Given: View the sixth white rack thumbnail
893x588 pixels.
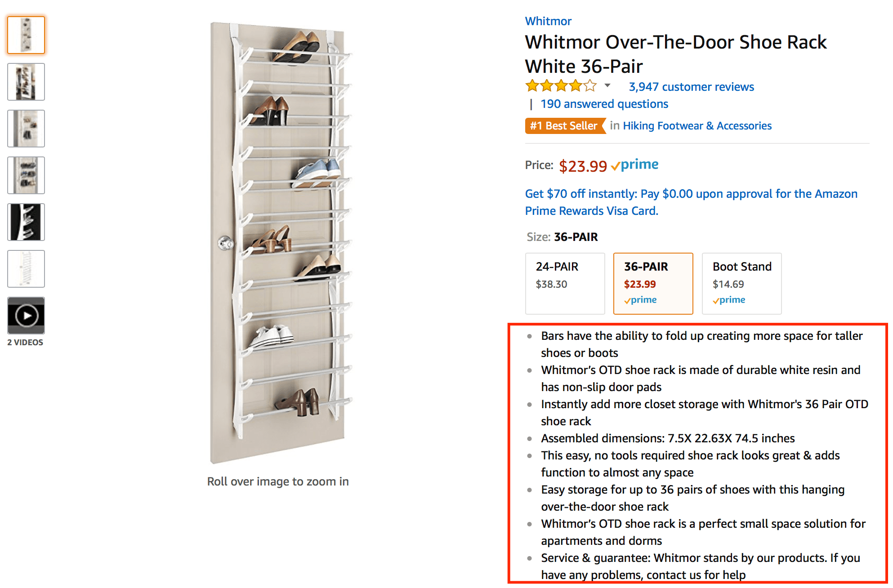Looking at the screenshot, I should pyautogui.click(x=26, y=269).
